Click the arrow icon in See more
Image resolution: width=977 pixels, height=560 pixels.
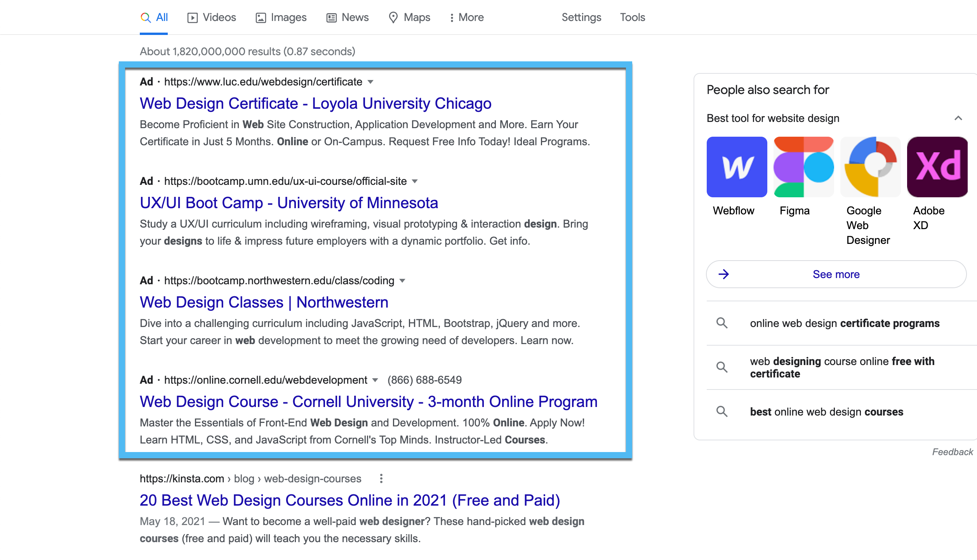coord(724,274)
